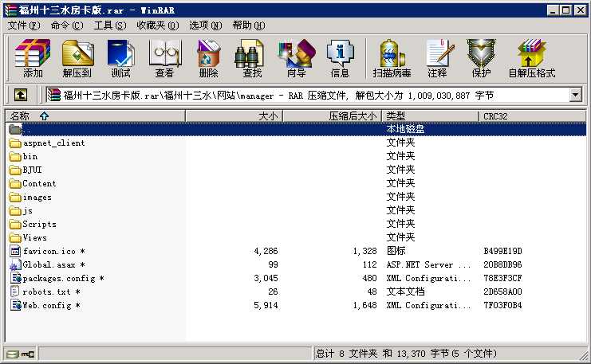Select the Web.config file
Image resolution: width=591 pixels, height=364 pixels.
[x=45, y=306]
